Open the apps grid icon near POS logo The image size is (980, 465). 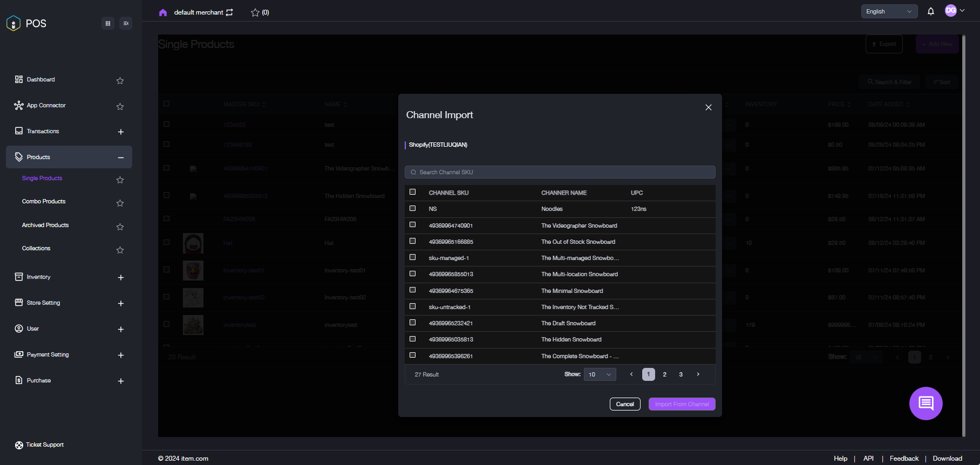108,23
